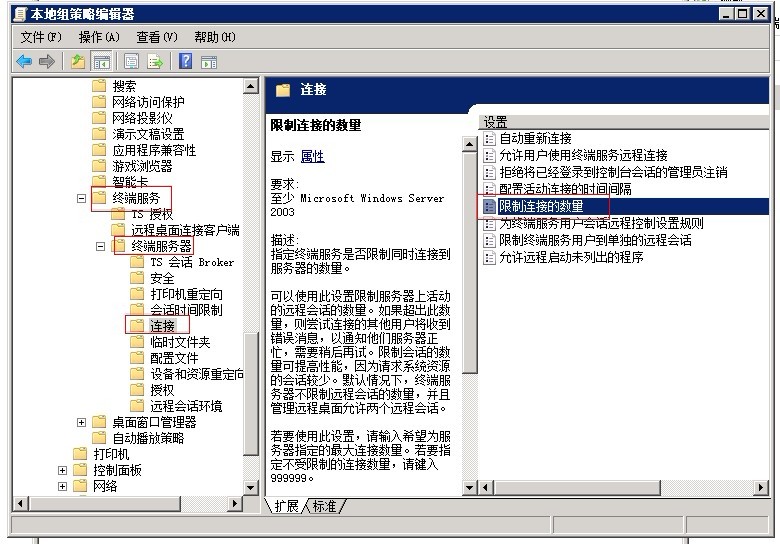
Task: Click tree pane horizontal scroll left arrow
Action: [x=20, y=503]
